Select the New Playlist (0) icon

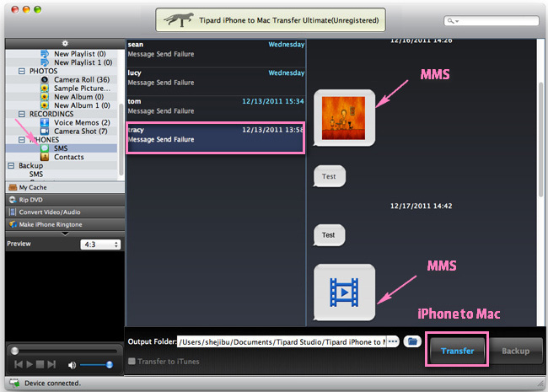click(45, 54)
